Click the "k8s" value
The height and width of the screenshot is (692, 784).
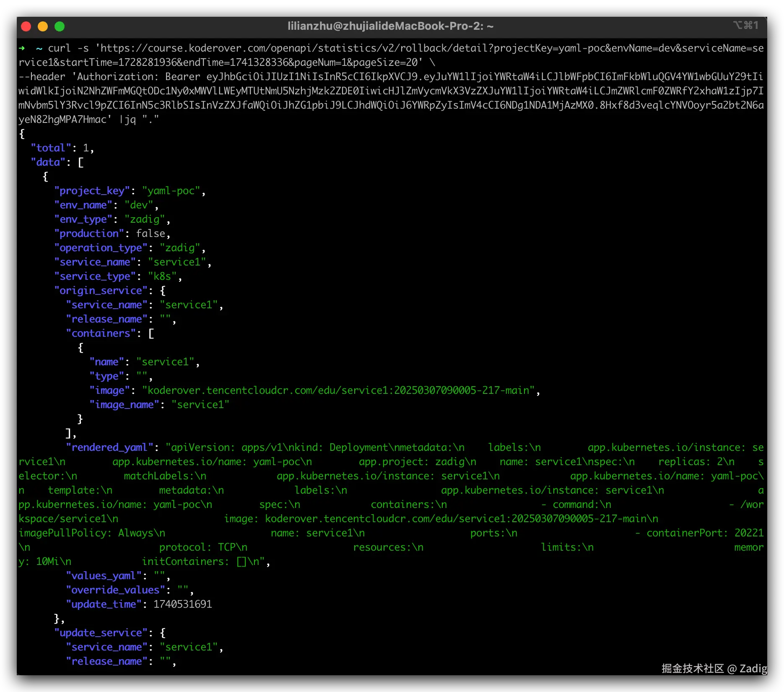coord(162,276)
